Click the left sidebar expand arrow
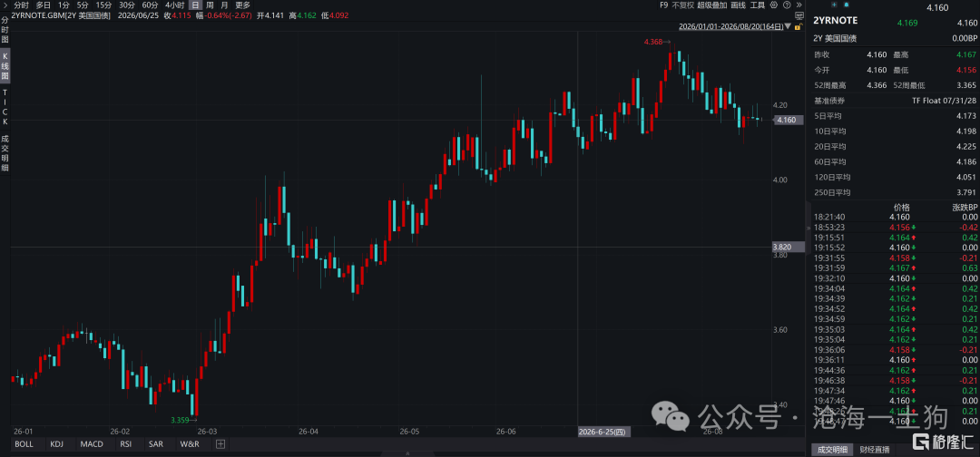Viewport: 980px width, 457px height. click(x=5, y=5)
